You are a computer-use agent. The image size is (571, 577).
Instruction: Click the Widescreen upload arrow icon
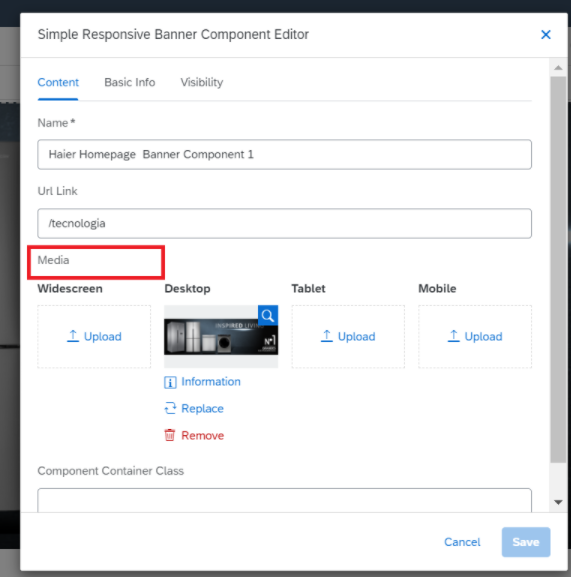tap(73, 336)
